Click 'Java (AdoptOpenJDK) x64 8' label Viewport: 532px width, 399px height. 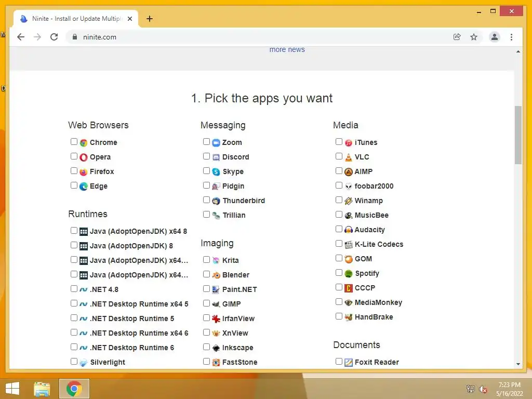(138, 231)
